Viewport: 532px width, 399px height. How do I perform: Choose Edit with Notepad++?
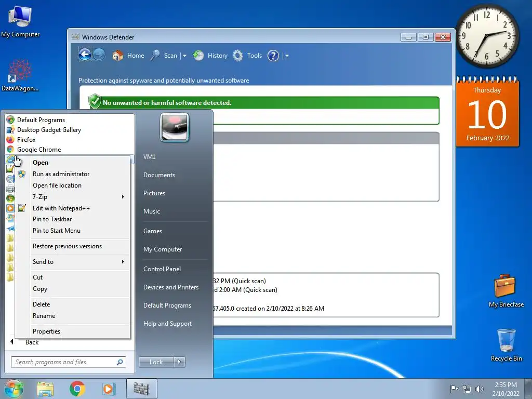[x=73, y=208]
